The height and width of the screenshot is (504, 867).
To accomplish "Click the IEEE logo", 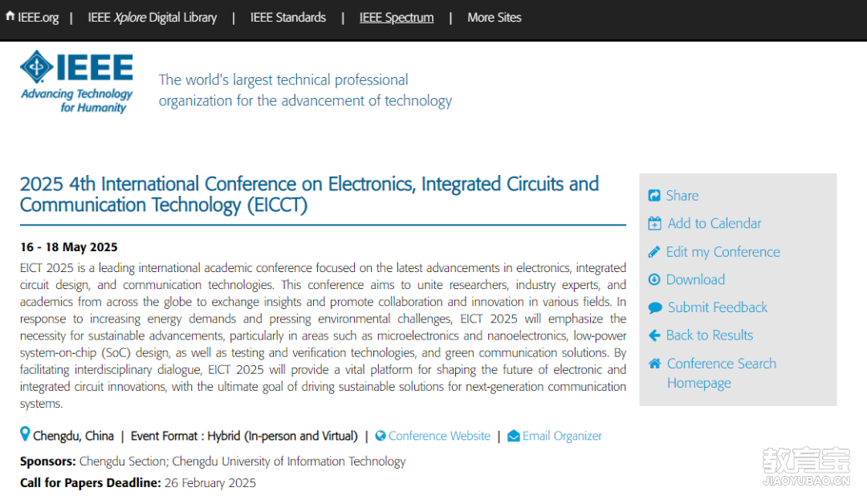I will tap(76, 81).
